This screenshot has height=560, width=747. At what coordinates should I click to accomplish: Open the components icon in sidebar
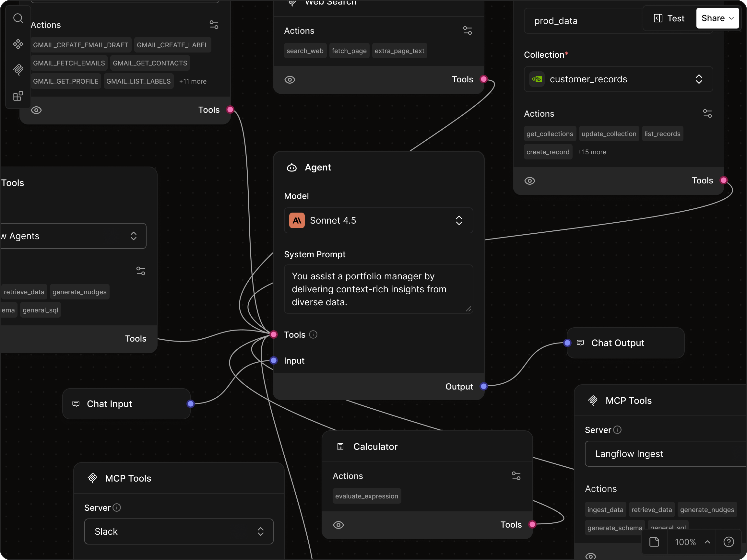[x=18, y=44]
